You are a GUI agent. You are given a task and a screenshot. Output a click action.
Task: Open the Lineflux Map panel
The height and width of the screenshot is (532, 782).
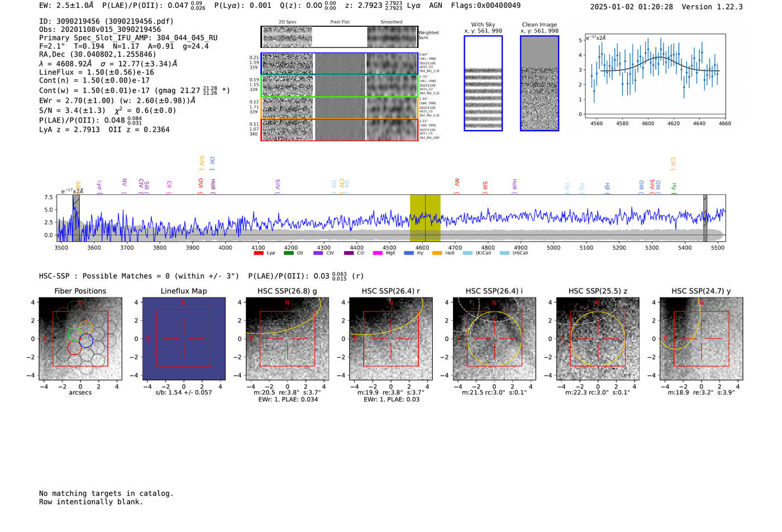coord(184,339)
